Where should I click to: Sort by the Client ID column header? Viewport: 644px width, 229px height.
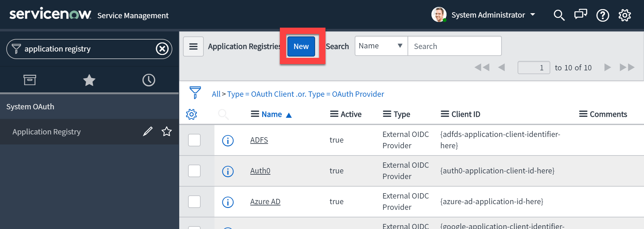(x=466, y=114)
